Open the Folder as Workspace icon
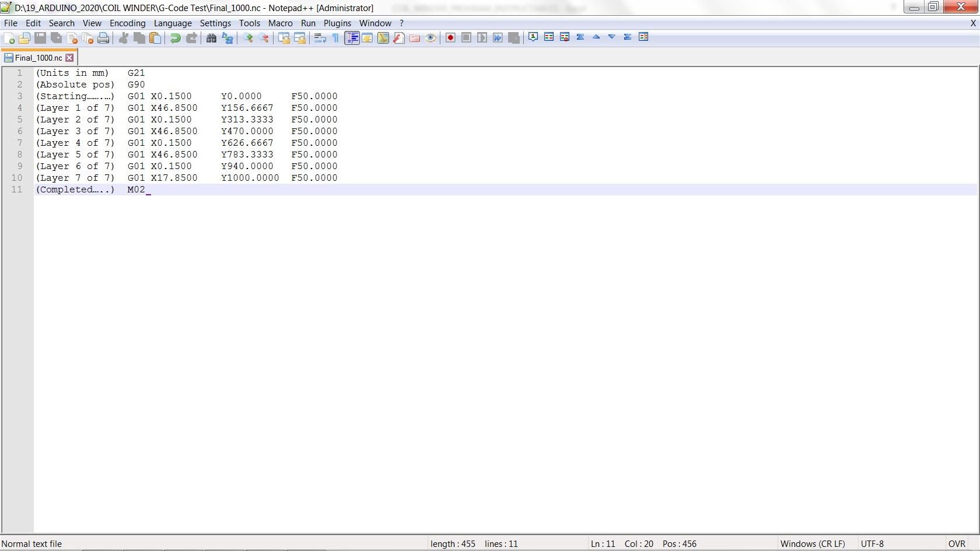Viewport: 980px width, 551px height. pyautogui.click(x=415, y=38)
